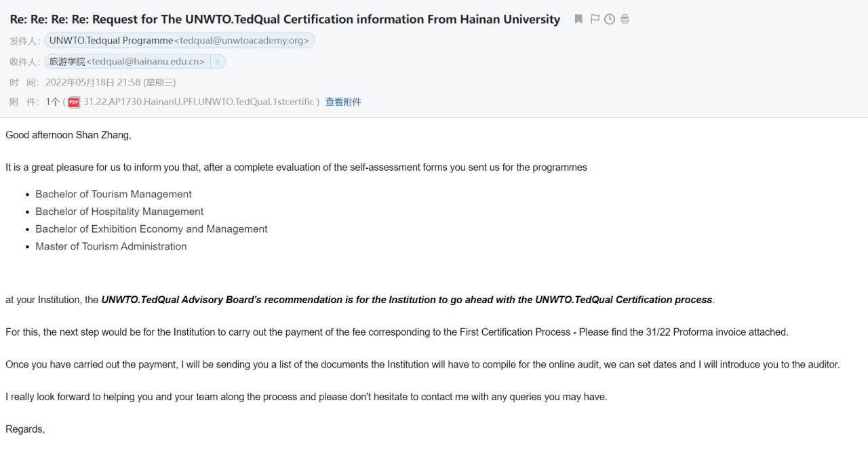Print the email using the printer icon
The width and height of the screenshot is (868, 451).
[625, 20]
